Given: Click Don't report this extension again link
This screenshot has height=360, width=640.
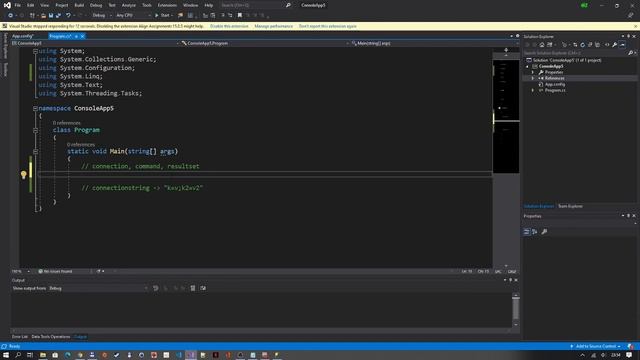Looking at the screenshot, I should coord(328,26).
